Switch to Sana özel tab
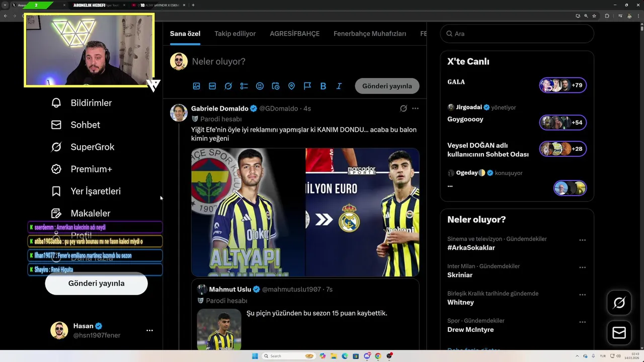Viewport: 644px width, 362px height. pyautogui.click(x=185, y=34)
